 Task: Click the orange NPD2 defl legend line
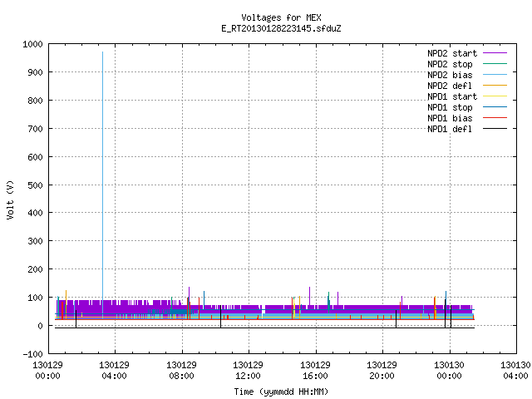(495, 85)
